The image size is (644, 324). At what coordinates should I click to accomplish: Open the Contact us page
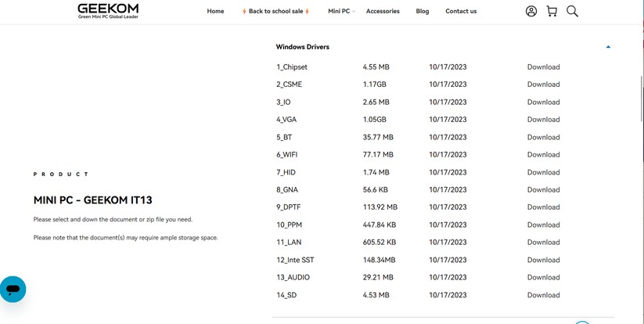click(461, 11)
